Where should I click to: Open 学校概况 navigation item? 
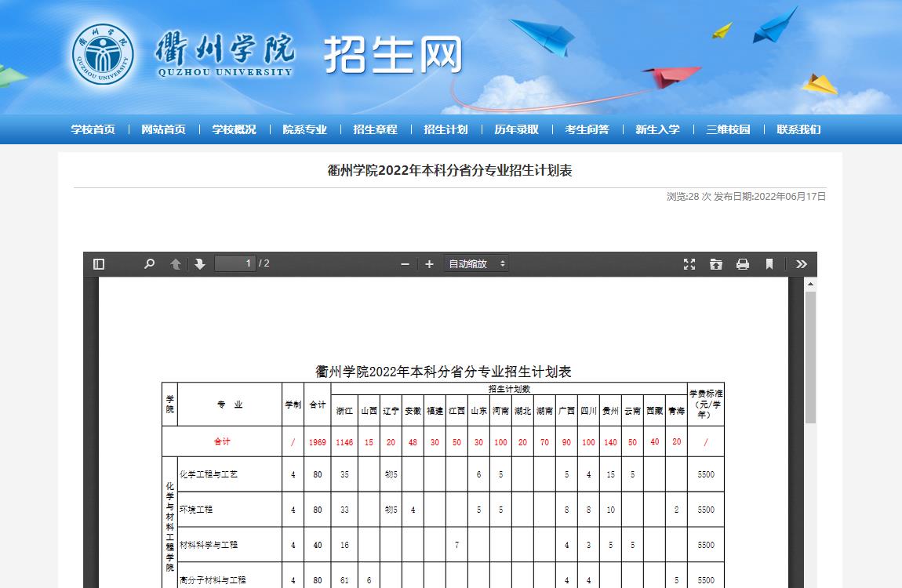pos(235,129)
